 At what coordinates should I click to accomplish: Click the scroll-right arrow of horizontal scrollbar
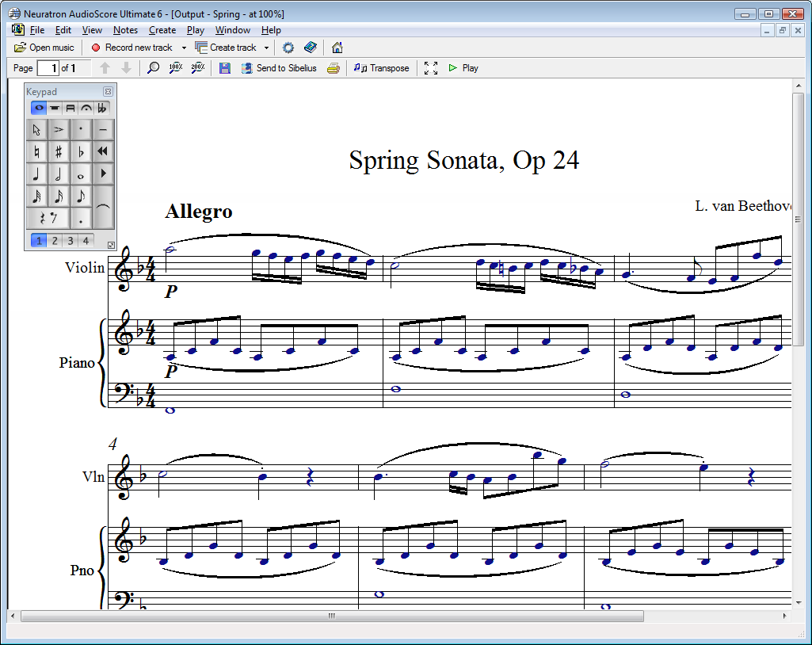(x=784, y=616)
